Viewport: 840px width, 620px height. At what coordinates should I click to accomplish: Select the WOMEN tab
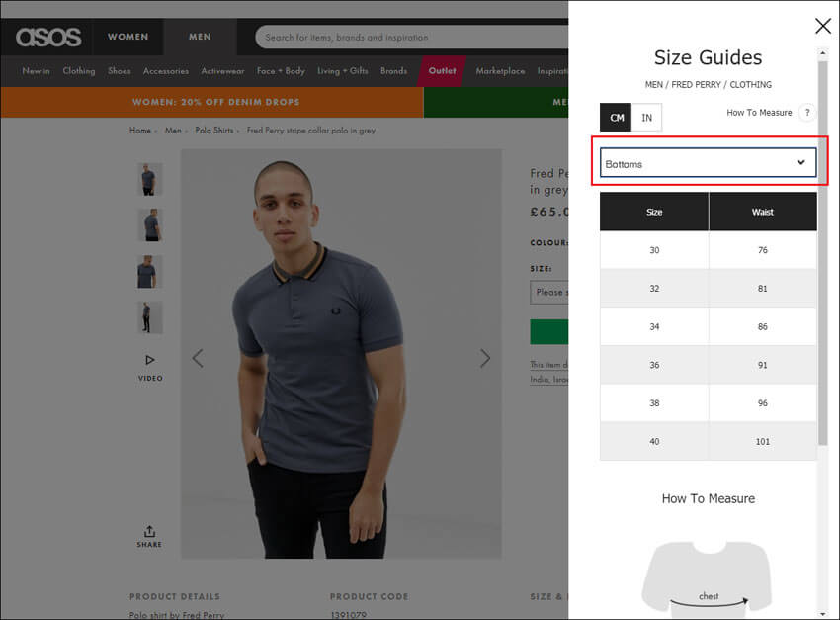pos(127,37)
